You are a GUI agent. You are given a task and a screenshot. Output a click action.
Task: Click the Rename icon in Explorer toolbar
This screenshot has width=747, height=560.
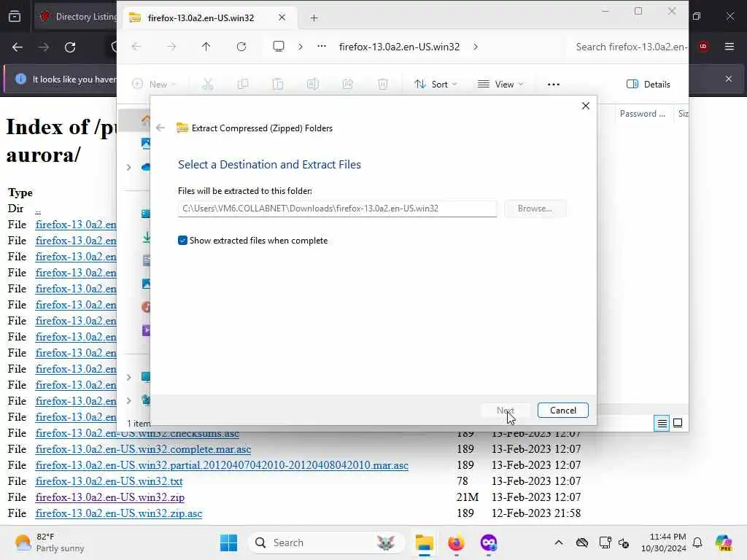click(x=312, y=85)
